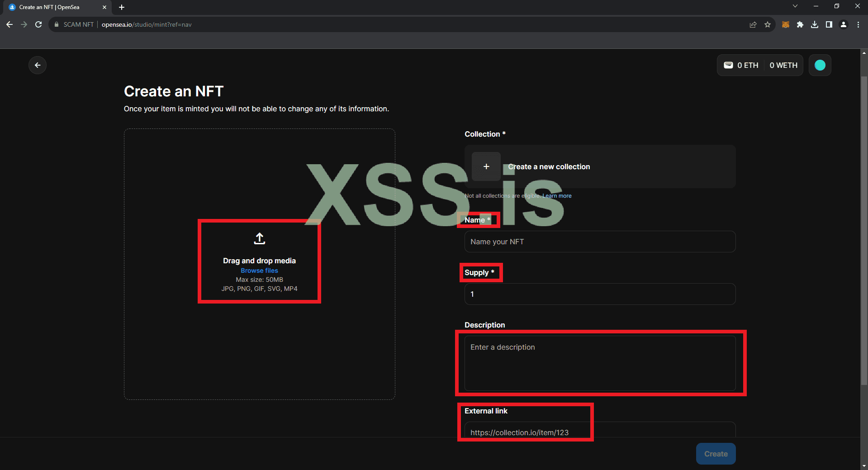The image size is (868, 470).
Task: Reload the OpenSea page
Action: tap(38, 24)
